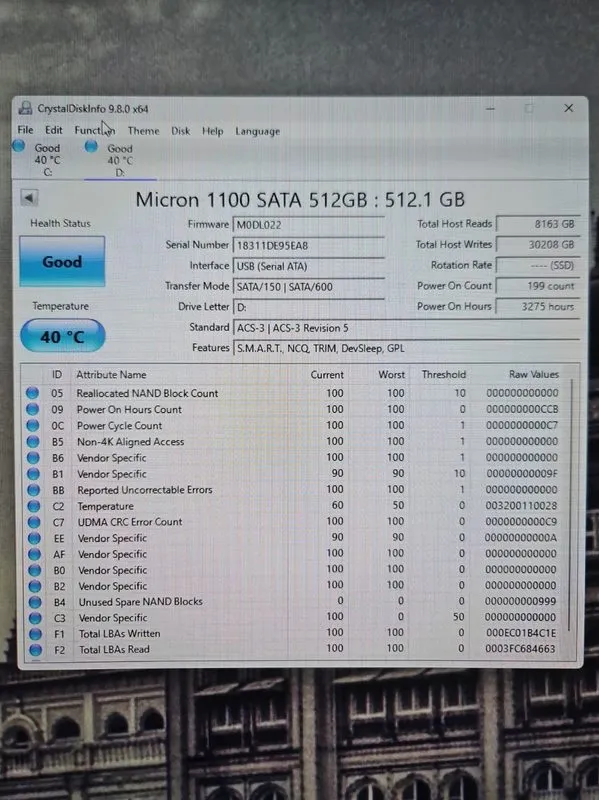The image size is (599, 800).
Task: Open the File menu
Action: tap(25, 130)
